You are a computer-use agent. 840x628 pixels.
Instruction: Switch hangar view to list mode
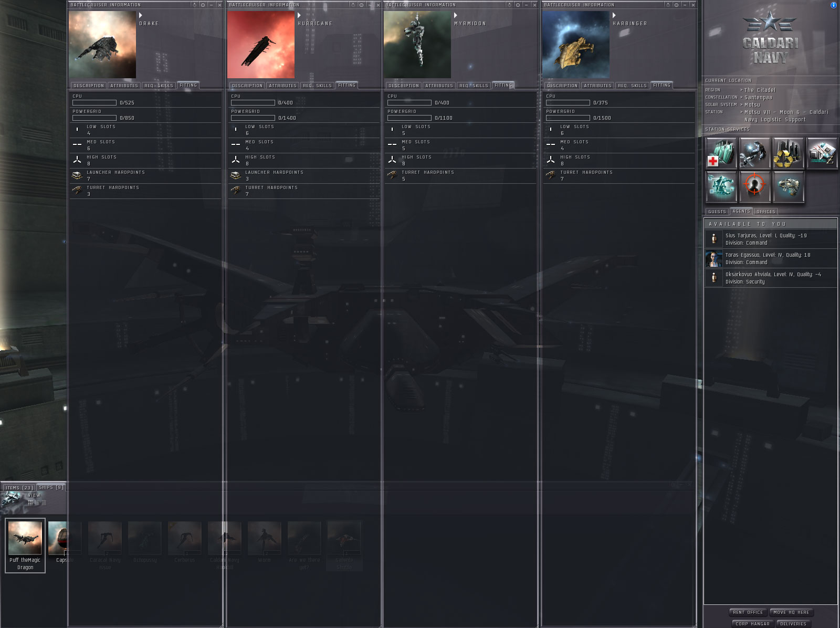(44, 503)
